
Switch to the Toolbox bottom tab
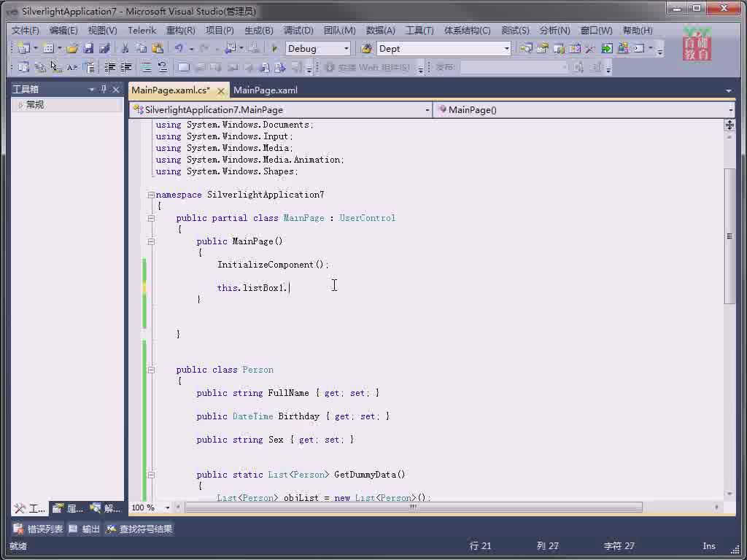tap(29, 508)
